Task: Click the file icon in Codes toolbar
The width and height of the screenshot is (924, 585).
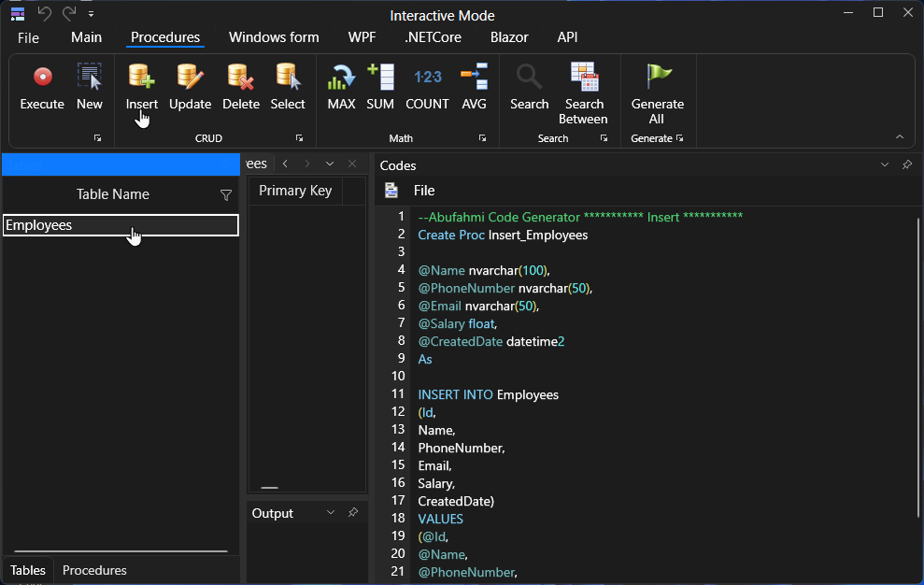Action: click(391, 190)
